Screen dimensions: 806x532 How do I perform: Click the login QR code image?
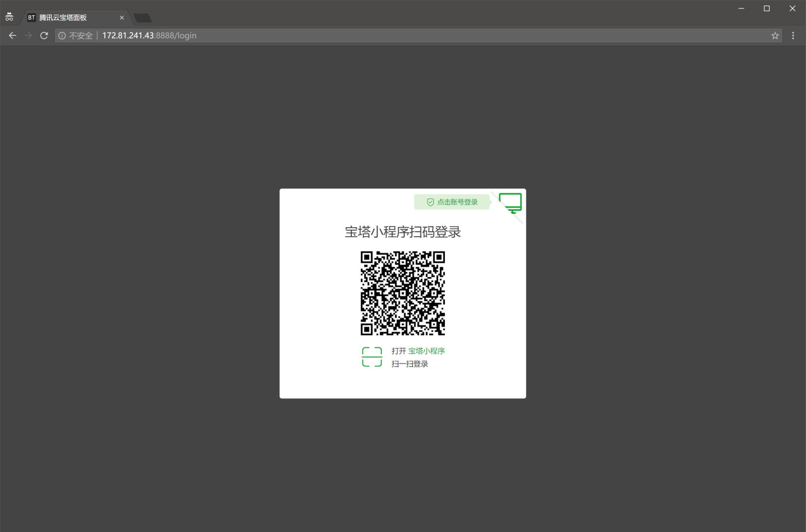[403, 293]
